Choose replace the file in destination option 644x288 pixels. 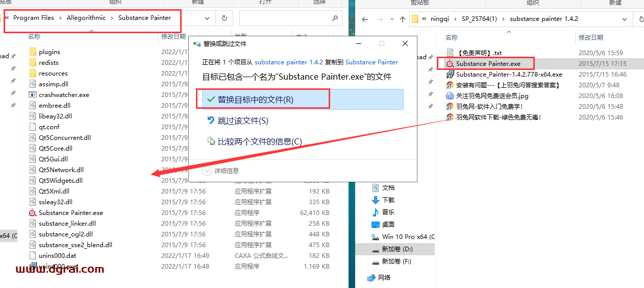[x=303, y=100]
